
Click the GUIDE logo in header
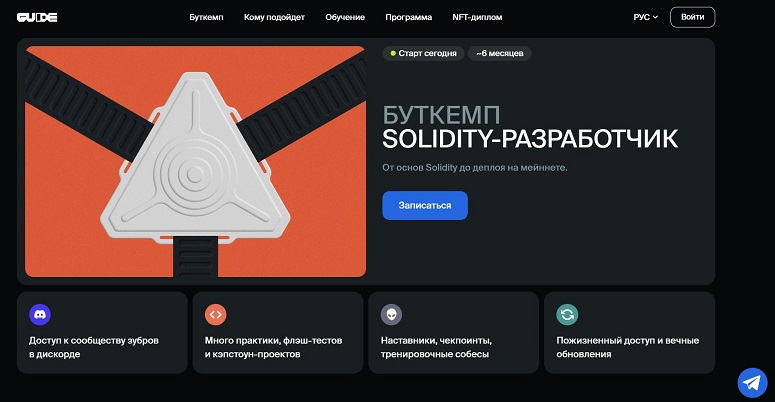point(37,17)
